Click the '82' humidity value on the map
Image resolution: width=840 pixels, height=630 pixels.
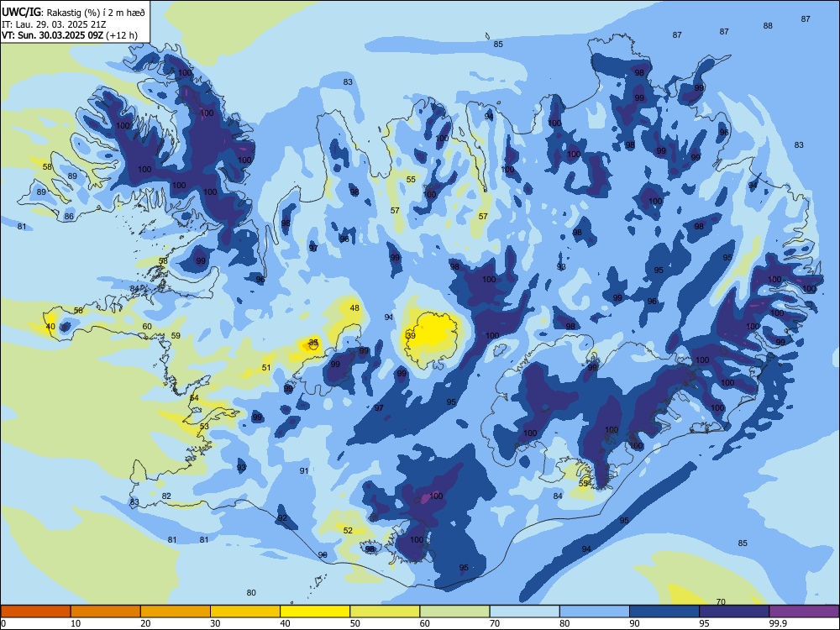click(x=166, y=496)
